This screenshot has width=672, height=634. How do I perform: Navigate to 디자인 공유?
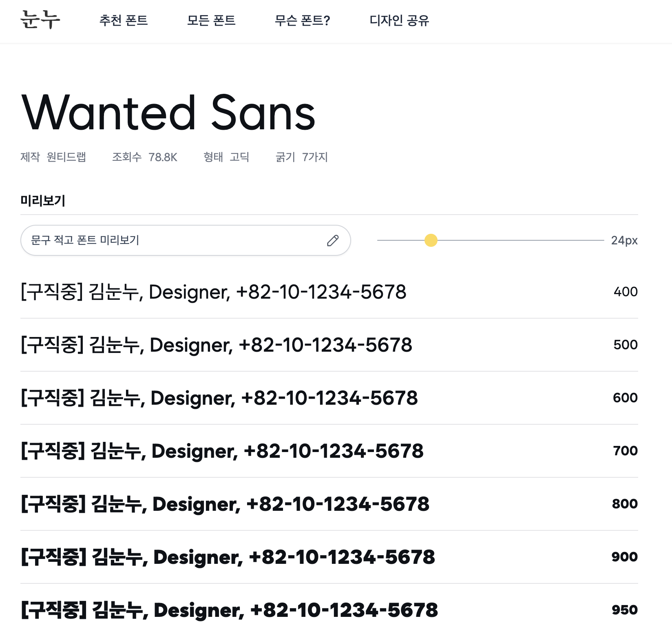point(399,20)
